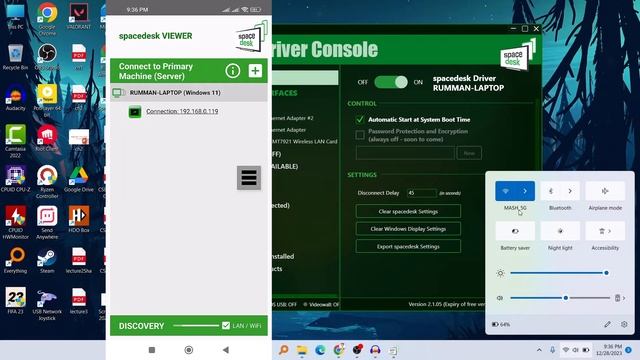Viewport: 640px width, 360px height.
Task: Toggle Wi-Fi on or off in quick settings
Action: [x=505, y=191]
